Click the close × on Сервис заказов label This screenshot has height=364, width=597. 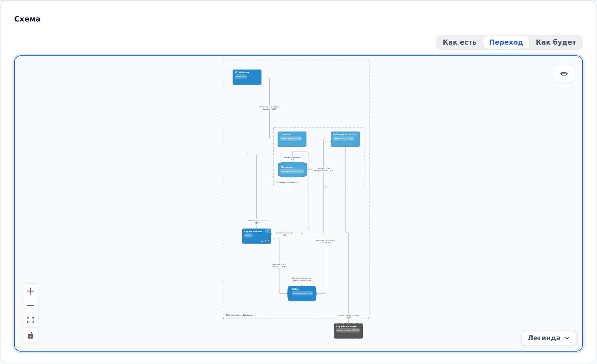coord(297,183)
